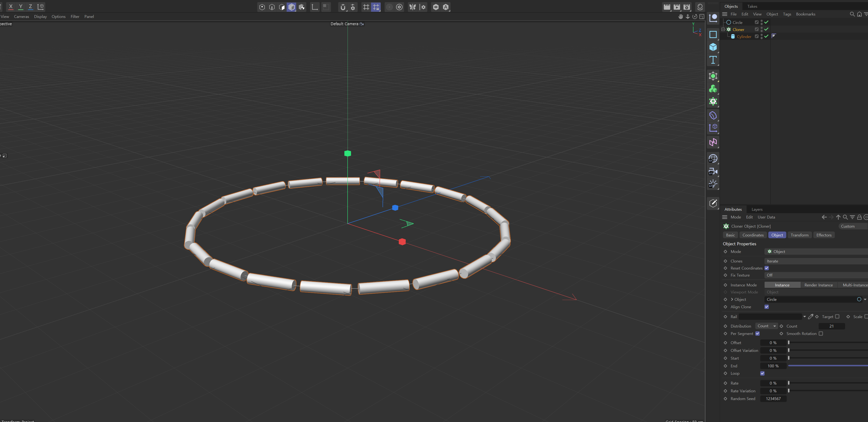
Task: Click the Basic tab button
Action: point(731,235)
